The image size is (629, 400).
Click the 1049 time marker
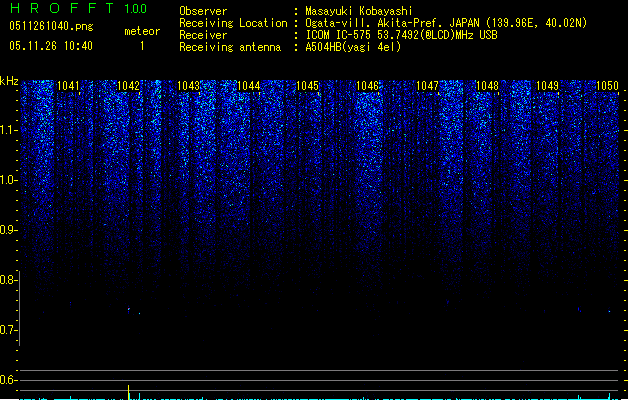[x=548, y=86]
